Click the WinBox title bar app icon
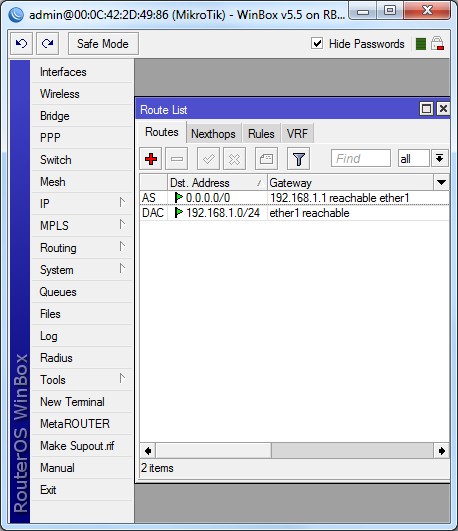This screenshot has width=458, height=531. click(x=16, y=15)
